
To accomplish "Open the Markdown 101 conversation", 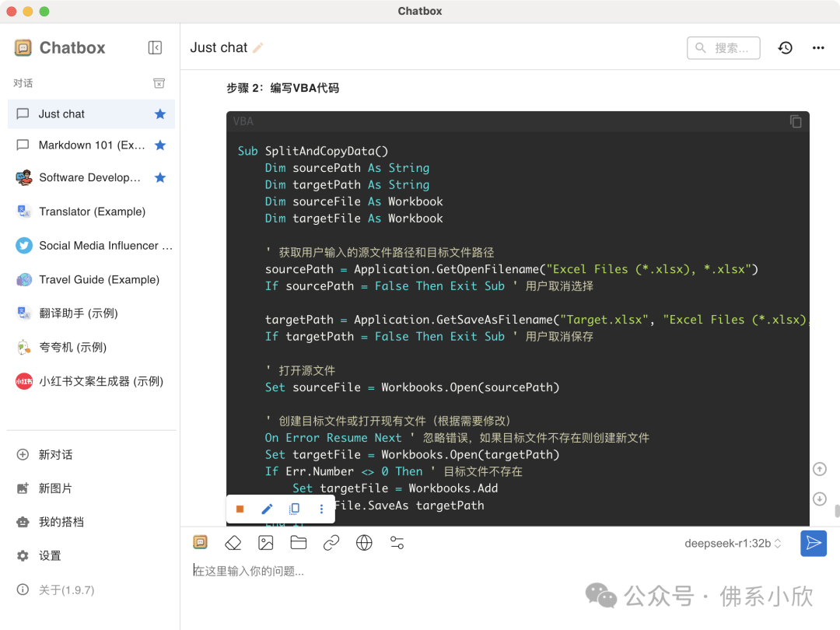I will click(x=91, y=145).
